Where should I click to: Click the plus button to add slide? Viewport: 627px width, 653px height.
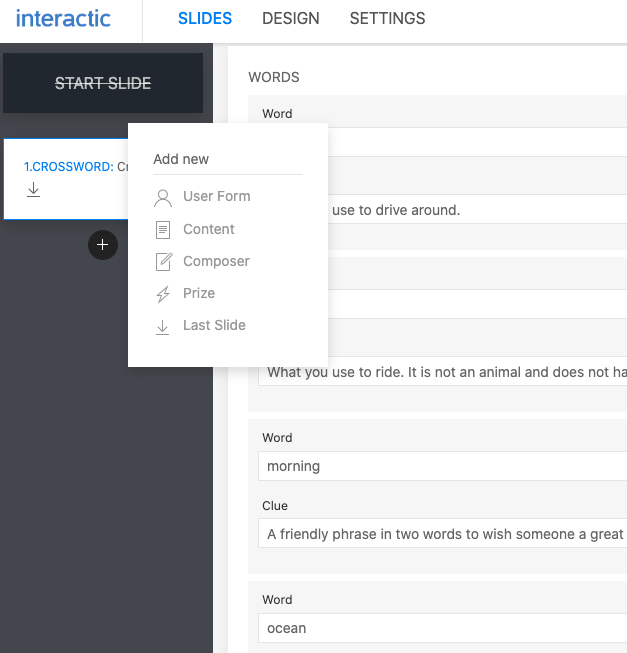tap(102, 245)
